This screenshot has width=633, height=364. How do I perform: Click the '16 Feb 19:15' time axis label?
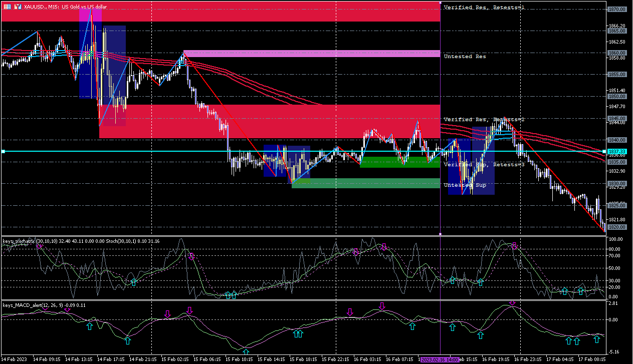(496, 359)
